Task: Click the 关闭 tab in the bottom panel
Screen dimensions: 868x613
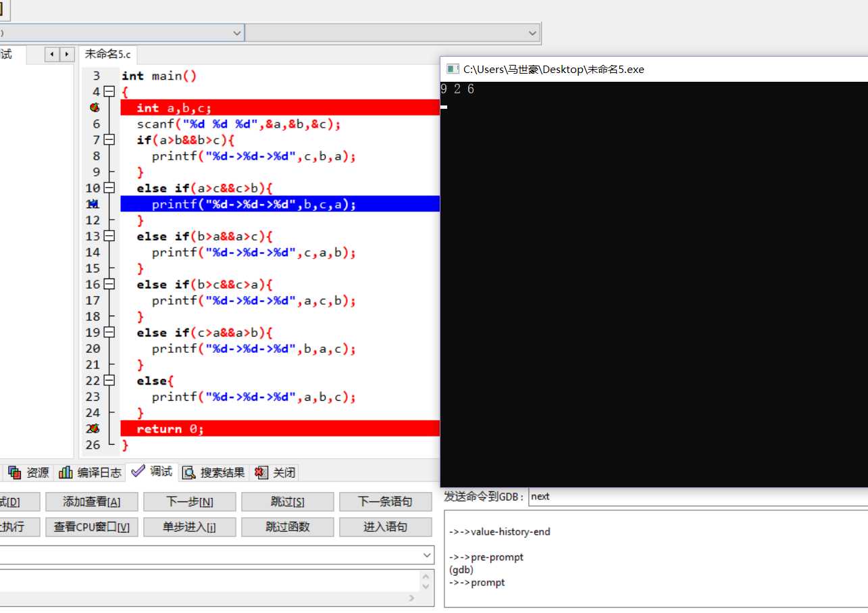Action: [x=275, y=472]
